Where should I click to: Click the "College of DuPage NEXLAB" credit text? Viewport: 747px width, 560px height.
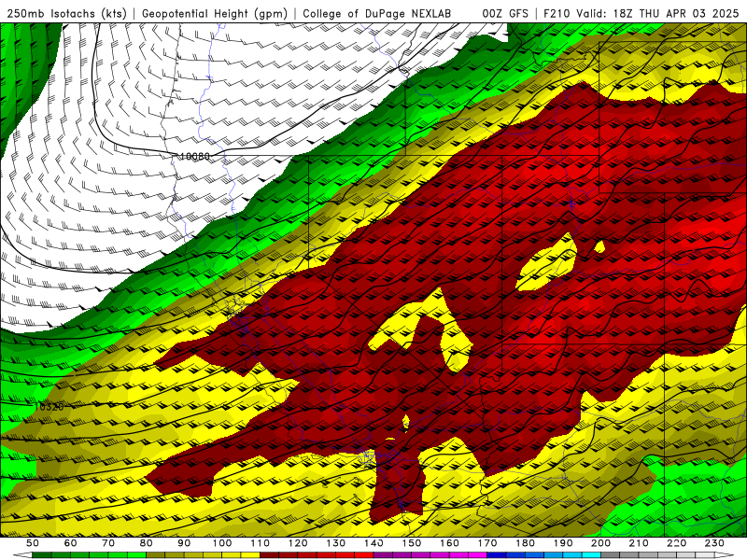coord(376,13)
